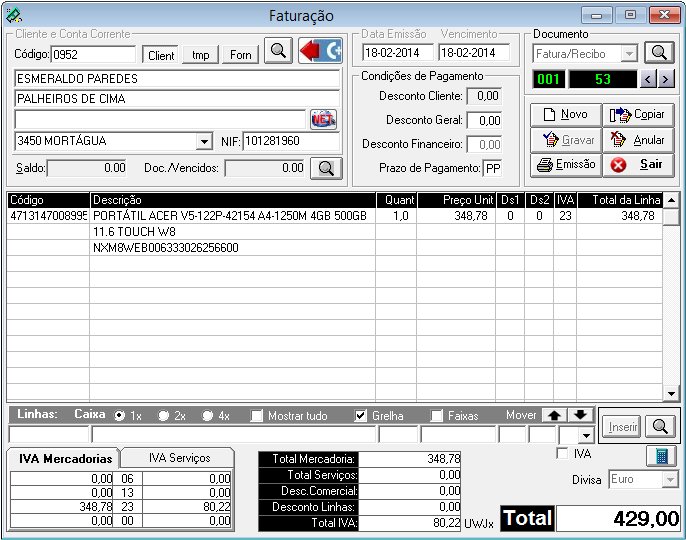
Task: Click the magnifier search icon beside Forn
Action: (278, 52)
